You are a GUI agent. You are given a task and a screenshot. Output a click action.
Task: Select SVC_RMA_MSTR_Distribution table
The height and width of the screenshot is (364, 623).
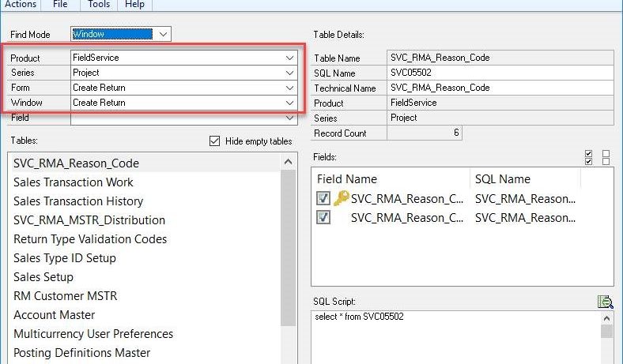point(89,220)
